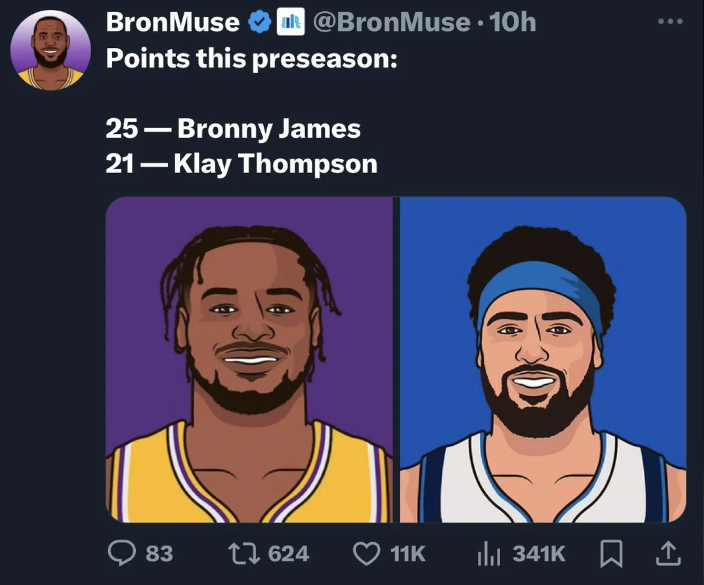Click the reply comment icon
The width and height of the screenshot is (704, 585).
tap(122, 552)
